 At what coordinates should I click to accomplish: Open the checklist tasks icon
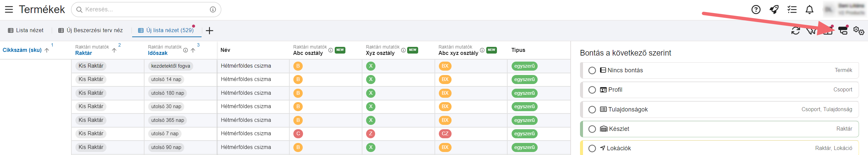click(x=792, y=10)
